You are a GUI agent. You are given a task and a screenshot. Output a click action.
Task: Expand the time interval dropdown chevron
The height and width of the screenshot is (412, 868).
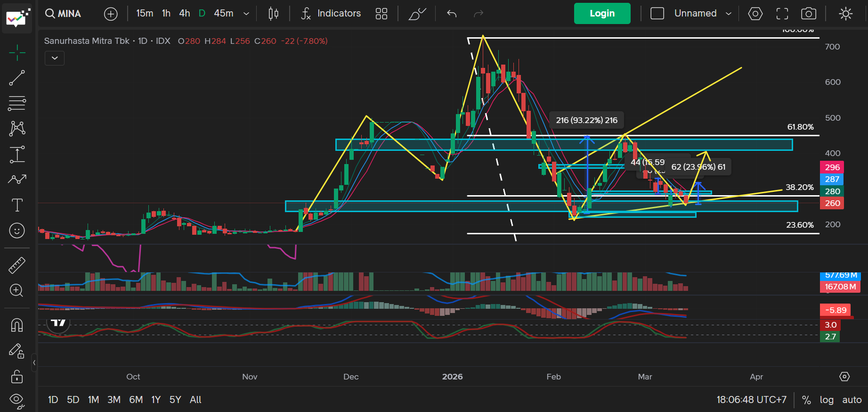(x=246, y=14)
